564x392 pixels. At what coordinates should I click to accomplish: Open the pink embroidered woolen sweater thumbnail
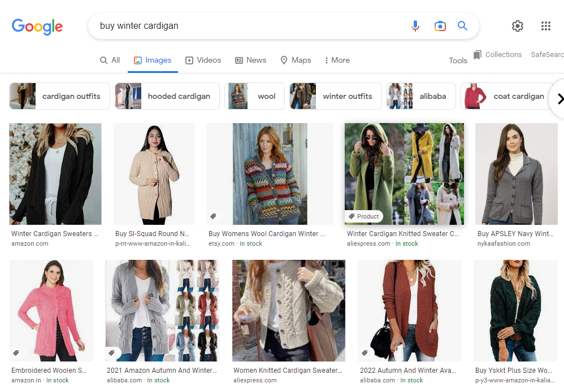click(x=51, y=311)
